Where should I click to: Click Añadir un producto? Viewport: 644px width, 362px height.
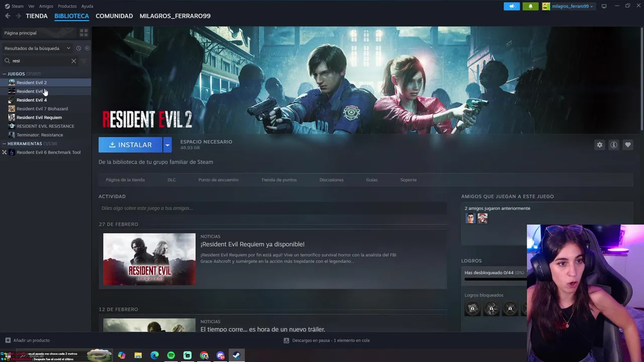tap(31, 340)
